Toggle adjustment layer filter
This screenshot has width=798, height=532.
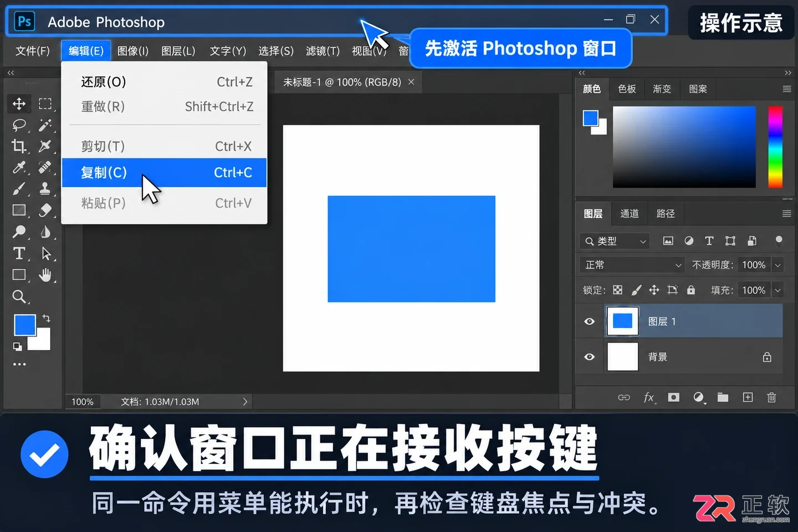tap(689, 241)
